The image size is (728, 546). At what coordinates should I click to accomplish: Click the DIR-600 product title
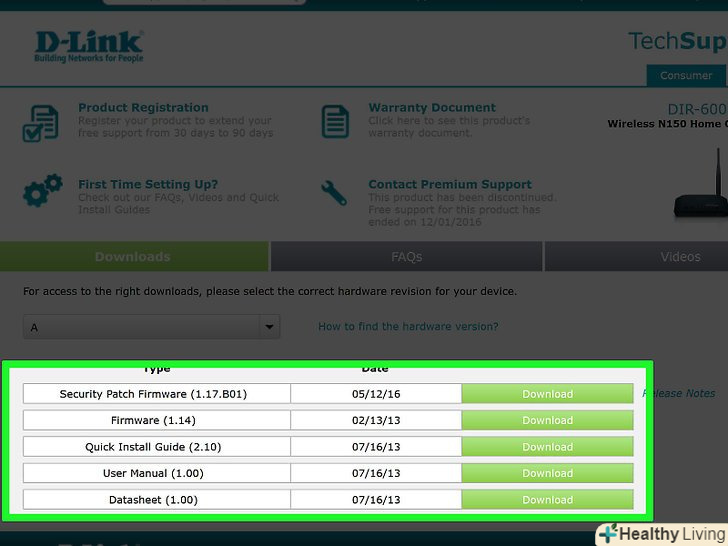697,109
